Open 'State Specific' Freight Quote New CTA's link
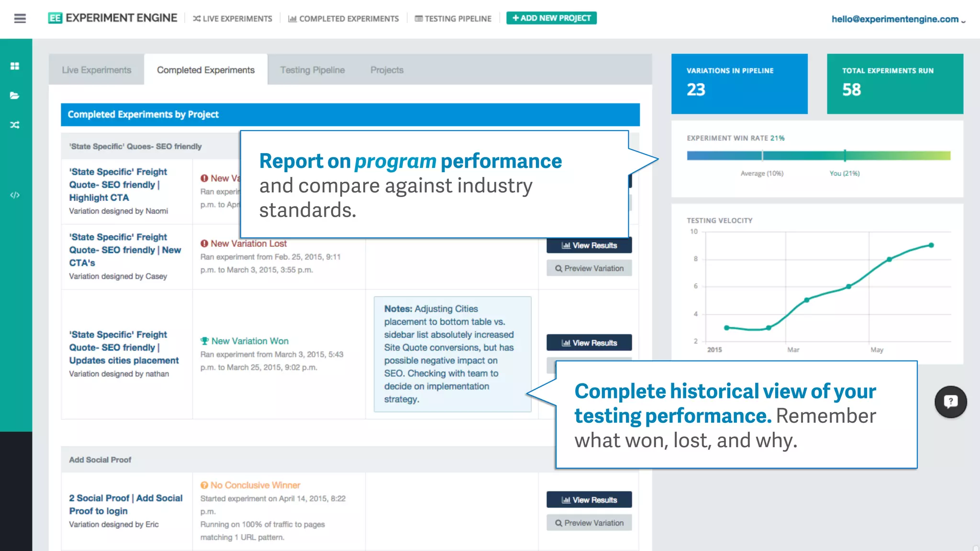980x551 pixels. click(x=125, y=250)
